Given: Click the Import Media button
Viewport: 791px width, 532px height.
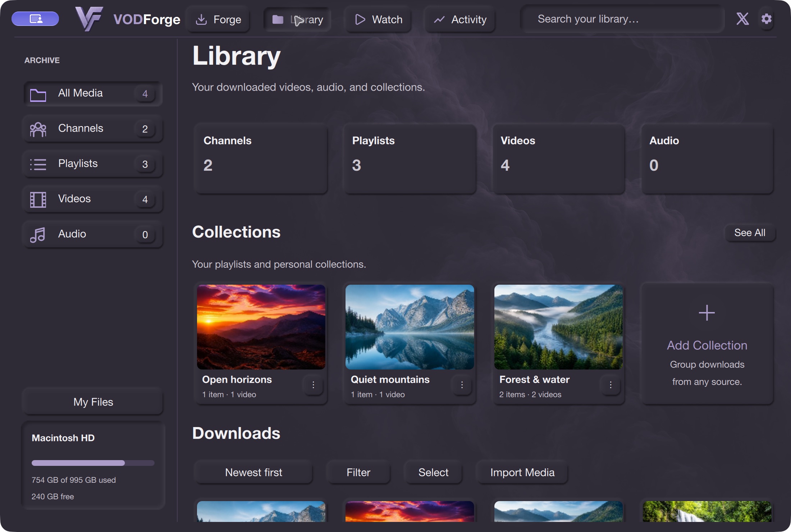Looking at the screenshot, I should pos(522,472).
